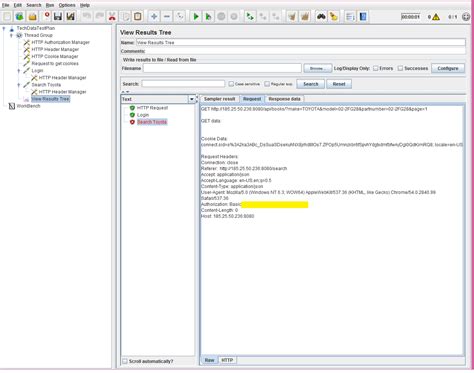Open the Search menu
Image resolution: width=474 pixels, height=373 pixels.
pyautogui.click(x=34, y=5)
